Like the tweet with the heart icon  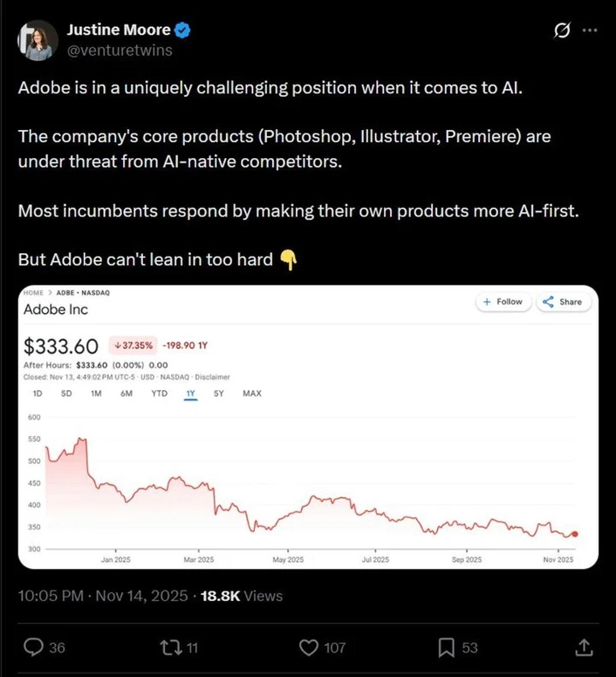[x=309, y=647]
